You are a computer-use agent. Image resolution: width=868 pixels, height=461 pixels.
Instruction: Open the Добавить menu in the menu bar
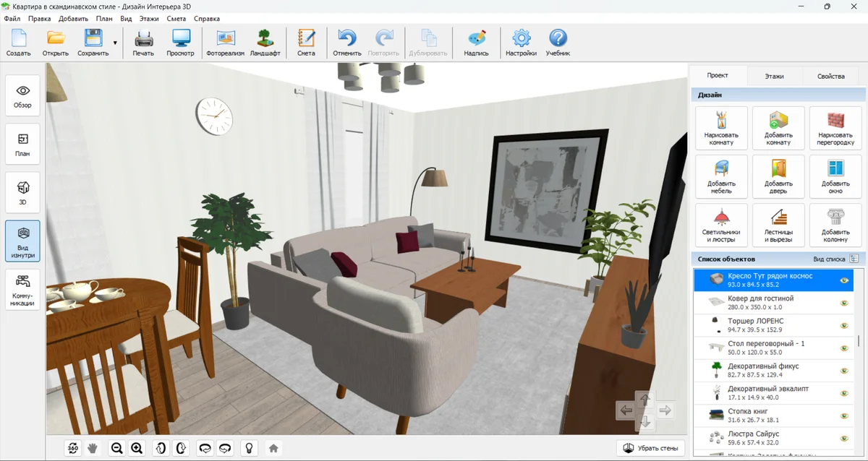(x=73, y=19)
